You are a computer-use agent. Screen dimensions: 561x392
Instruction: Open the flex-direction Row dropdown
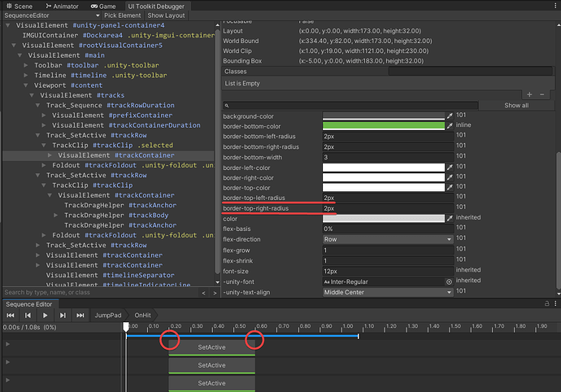tap(388, 240)
